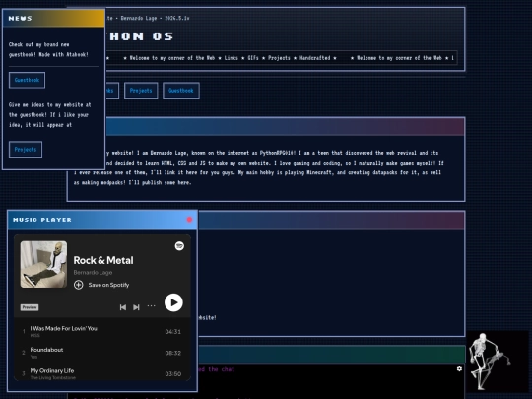Click the Links item in scrolling marquee
532x399 pixels.
click(232, 58)
